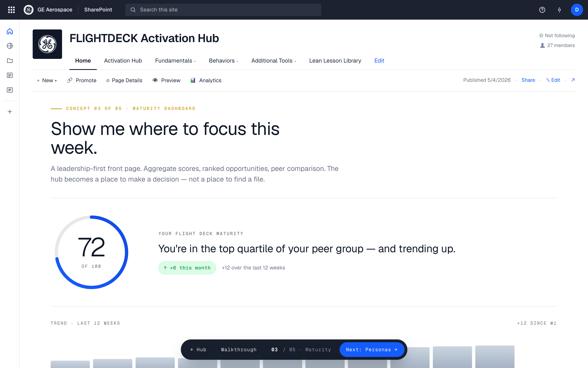The width and height of the screenshot is (588, 368).
Task: Open Analytics bar chart icon
Action: [x=193, y=80]
